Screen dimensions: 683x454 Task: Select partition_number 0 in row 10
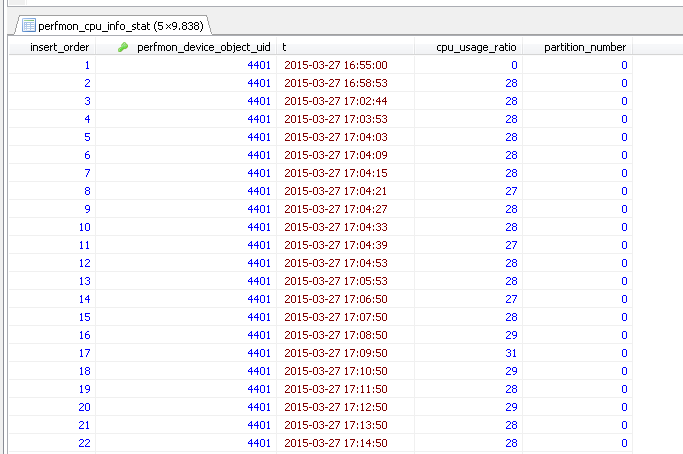(577, 227)
